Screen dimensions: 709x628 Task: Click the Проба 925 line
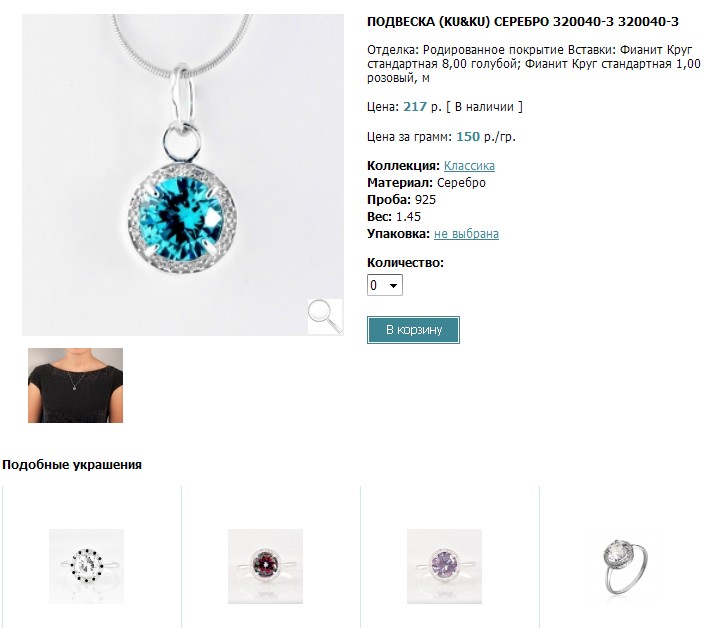(x=402, y=200)
